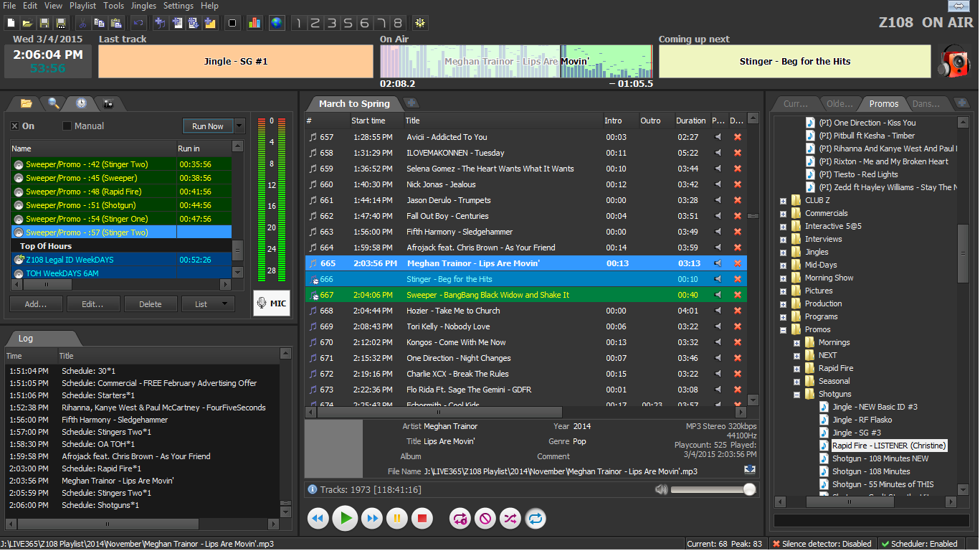Viewport: 980px width, 551px height.
Task: Open the Playlist menu
Action: click(x=83, y=6)
